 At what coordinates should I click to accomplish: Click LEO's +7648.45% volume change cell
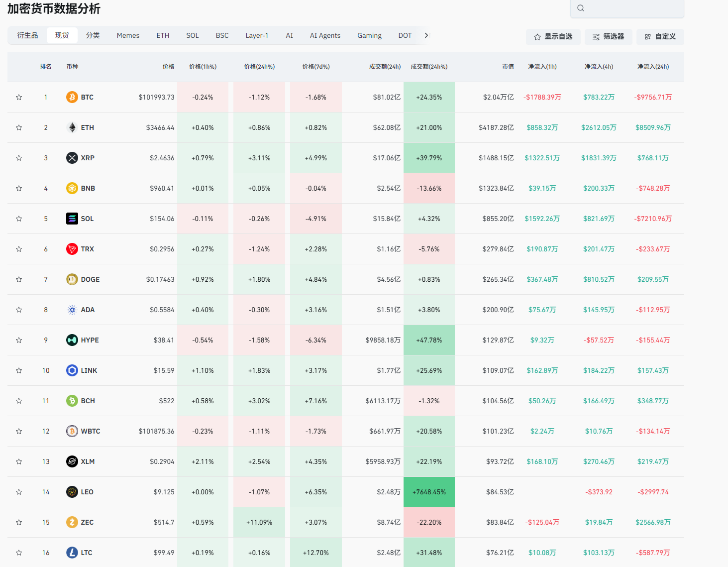(429, 492)
